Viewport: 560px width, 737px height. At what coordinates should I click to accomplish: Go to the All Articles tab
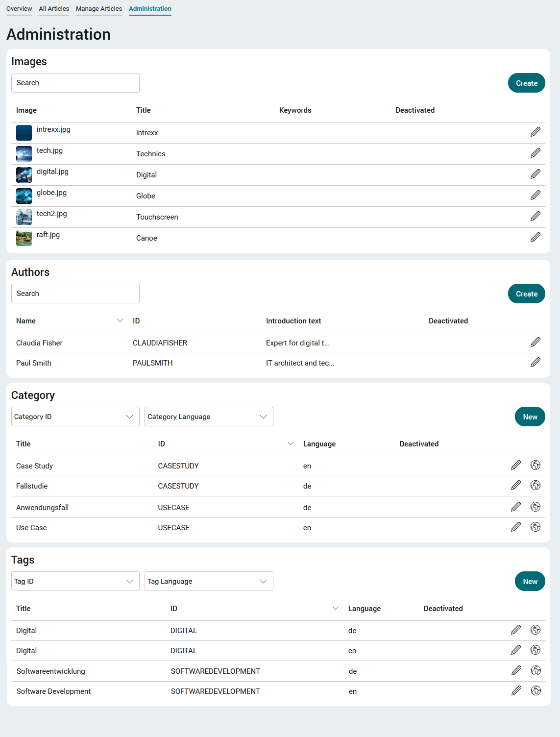54,9
